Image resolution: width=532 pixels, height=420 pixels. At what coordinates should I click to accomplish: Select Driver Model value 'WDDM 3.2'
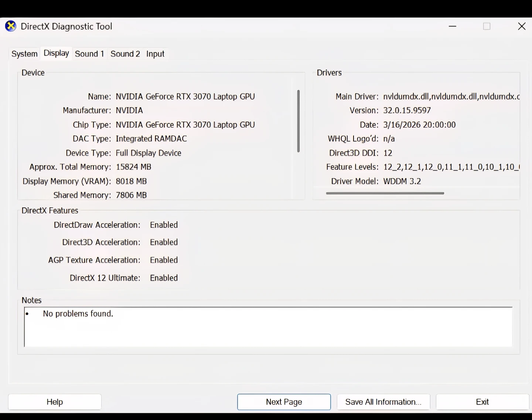click(x=402, y=182)
